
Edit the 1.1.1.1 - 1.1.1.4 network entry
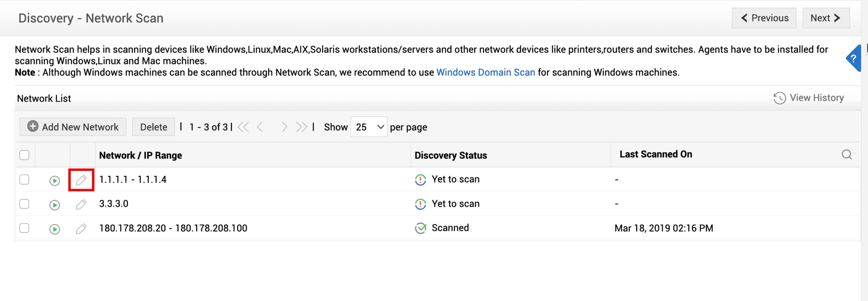(81, 180)
